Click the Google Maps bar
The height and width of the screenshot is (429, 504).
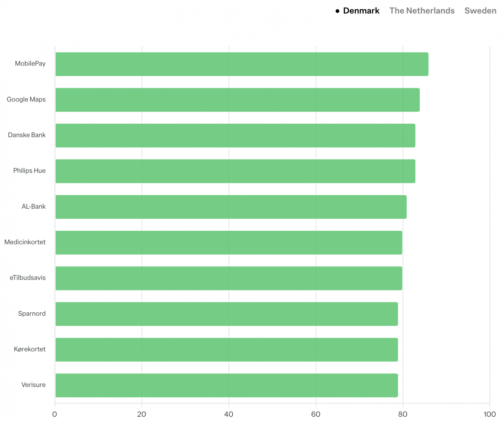(237, 100)
